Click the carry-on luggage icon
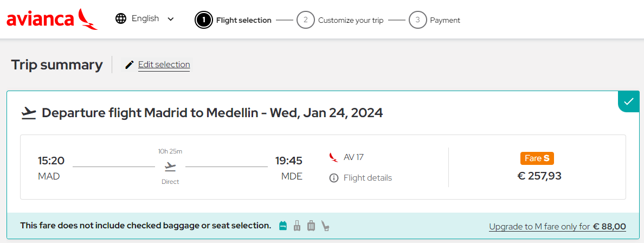The image size is (644, 243). (298, 226)
